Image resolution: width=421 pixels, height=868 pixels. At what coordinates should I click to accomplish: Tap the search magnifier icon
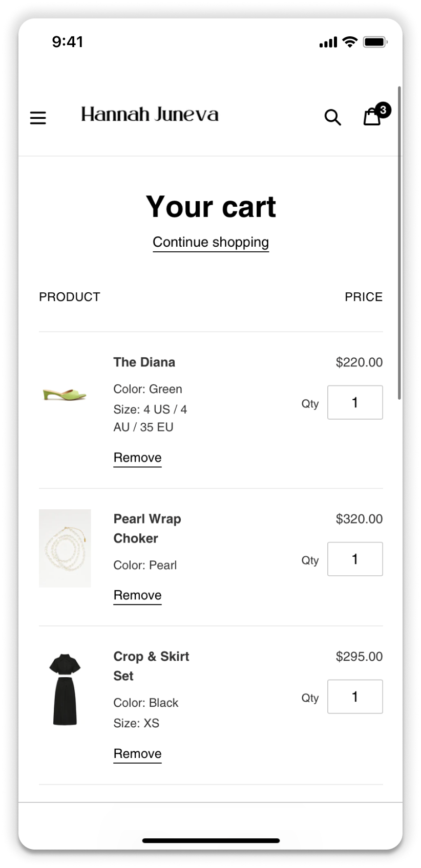click(x=332, y=117)
